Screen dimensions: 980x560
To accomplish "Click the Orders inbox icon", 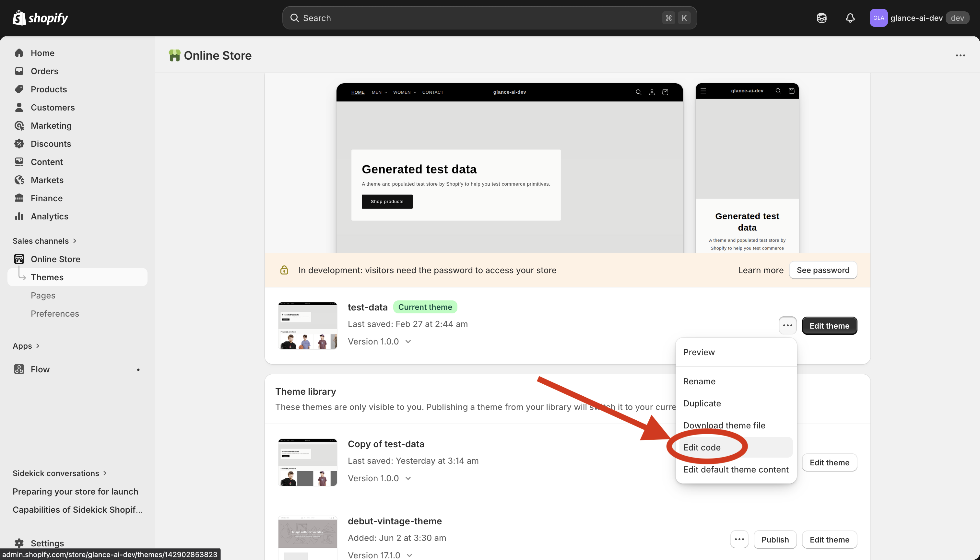I will (19, 71).
